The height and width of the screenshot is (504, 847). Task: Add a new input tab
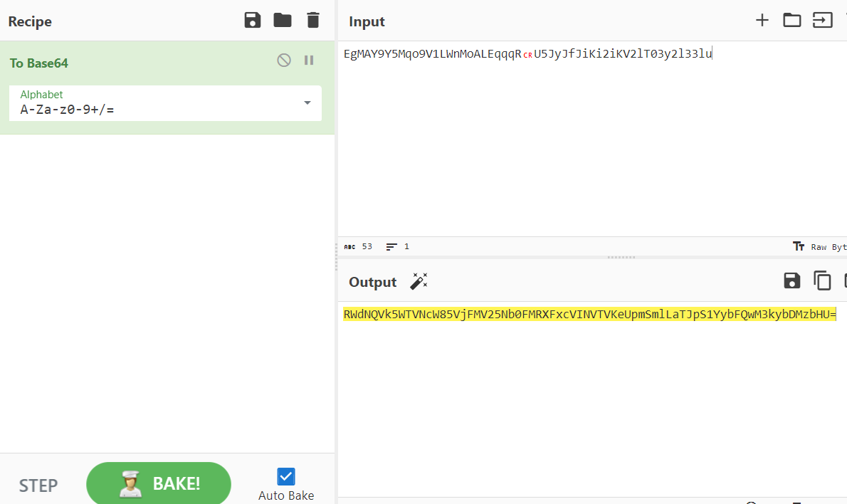(762, 21)
